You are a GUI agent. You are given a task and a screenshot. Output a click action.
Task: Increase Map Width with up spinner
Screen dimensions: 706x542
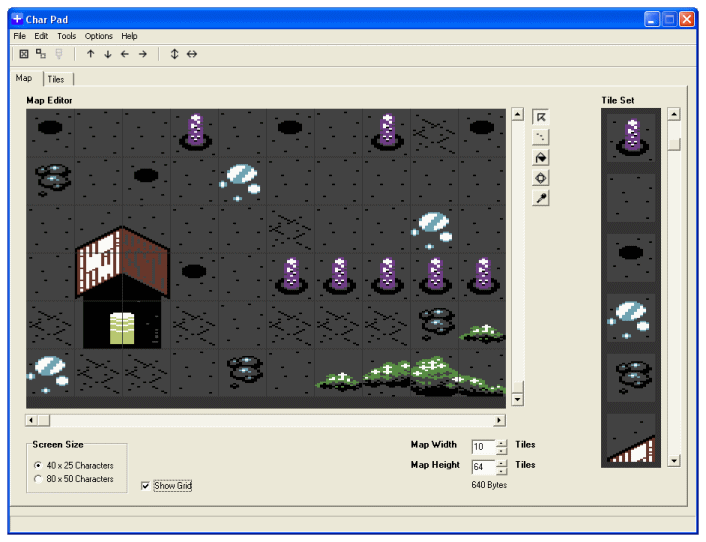pos(501,443)
